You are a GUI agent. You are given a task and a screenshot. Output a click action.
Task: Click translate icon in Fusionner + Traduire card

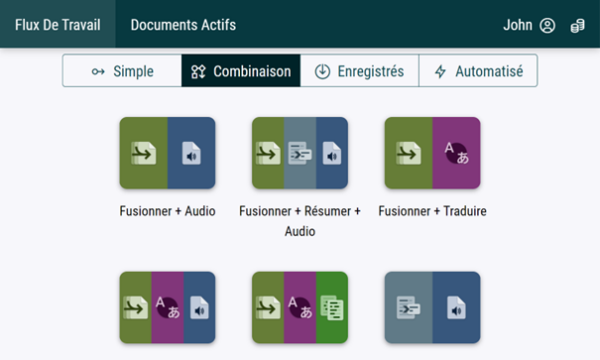click(x=457, y=153)
